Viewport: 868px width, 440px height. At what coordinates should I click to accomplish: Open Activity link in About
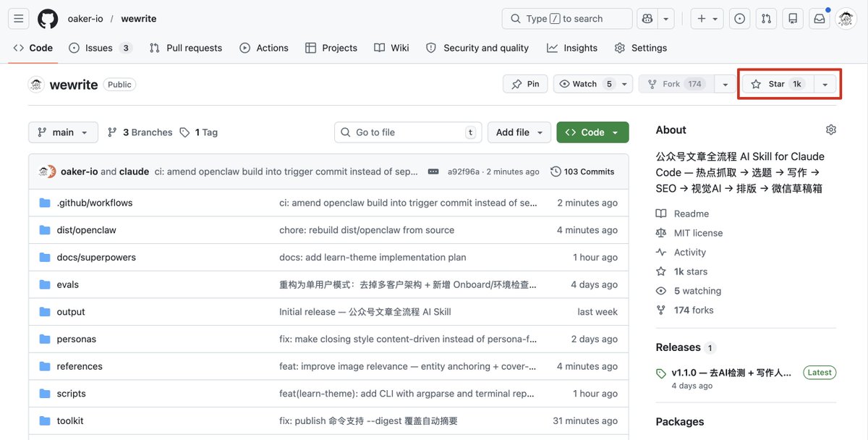pos(681,252)
